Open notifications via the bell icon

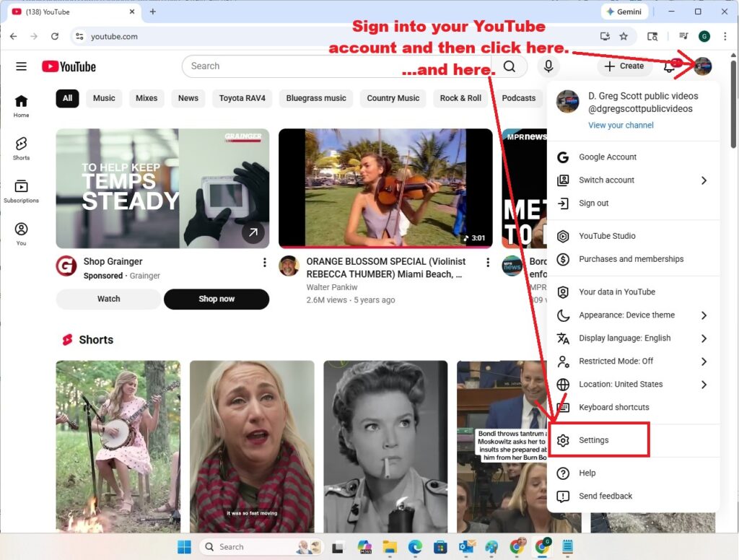(668, 66)
